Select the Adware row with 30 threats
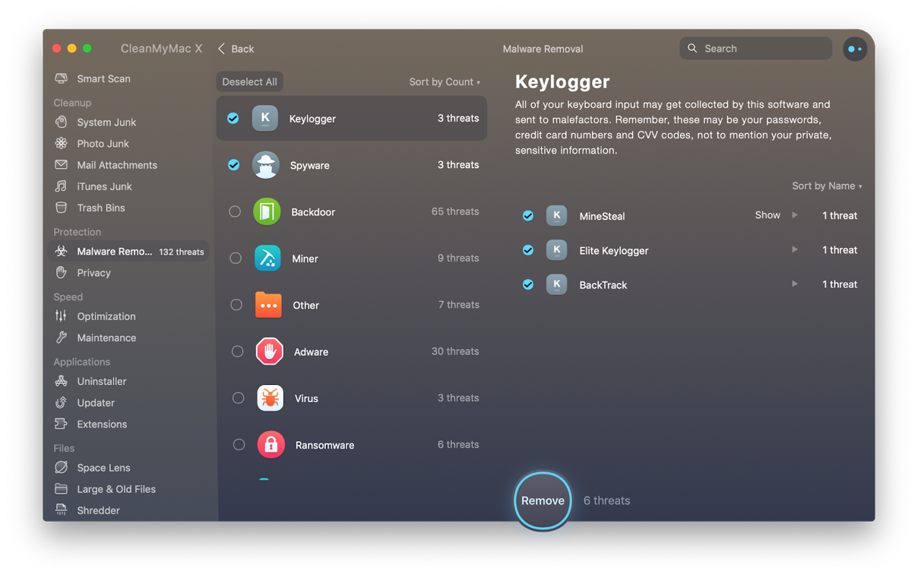 (352, 351)
